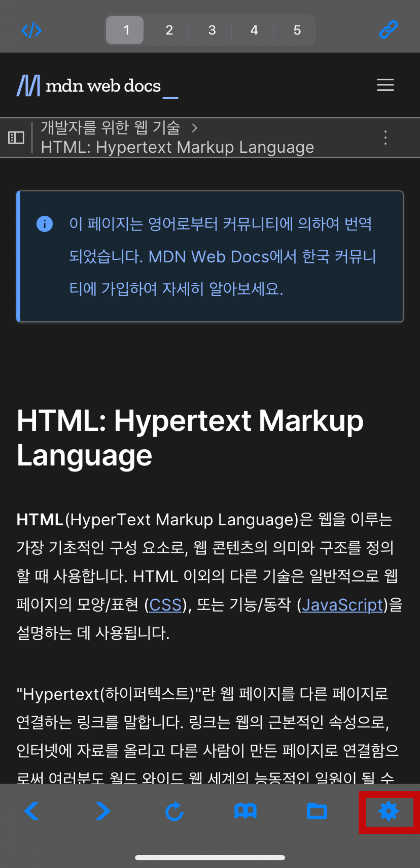Tap the home indicator bar

tap(210, 857)
